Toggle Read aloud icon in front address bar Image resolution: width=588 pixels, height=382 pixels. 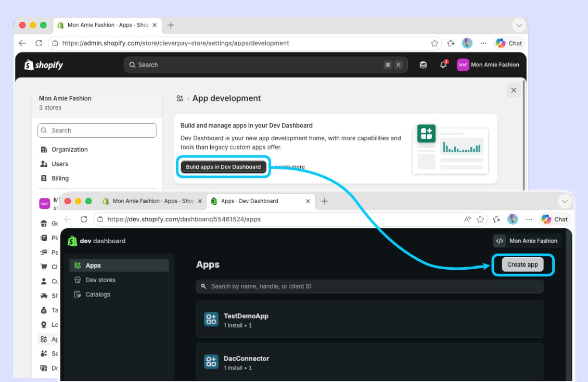pos(467,219)
